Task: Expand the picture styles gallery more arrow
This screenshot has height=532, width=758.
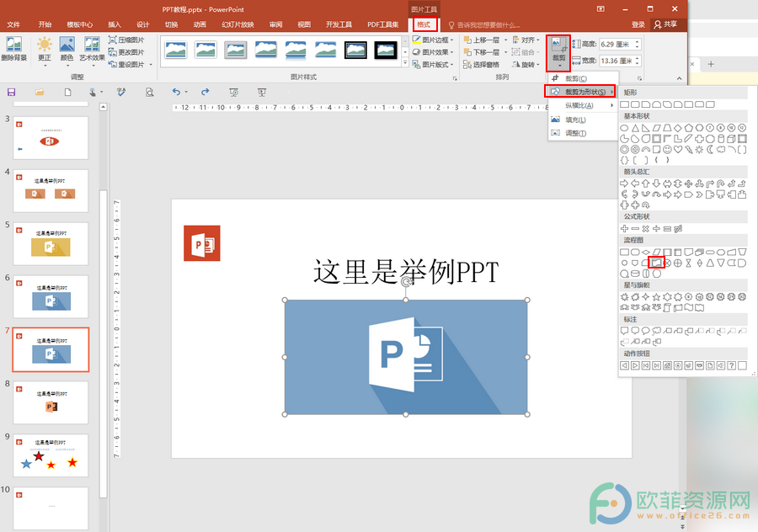Action: [x=405, y=63]
